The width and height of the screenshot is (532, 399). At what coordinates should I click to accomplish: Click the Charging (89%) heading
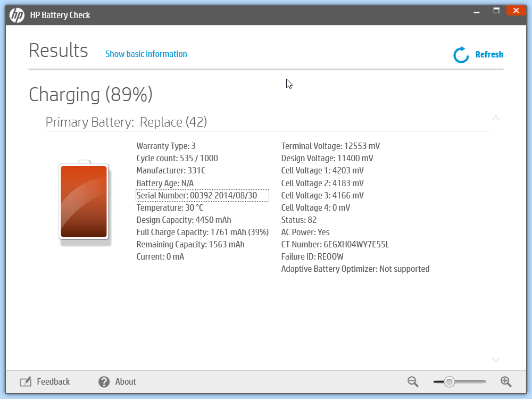tap(90, 95)
